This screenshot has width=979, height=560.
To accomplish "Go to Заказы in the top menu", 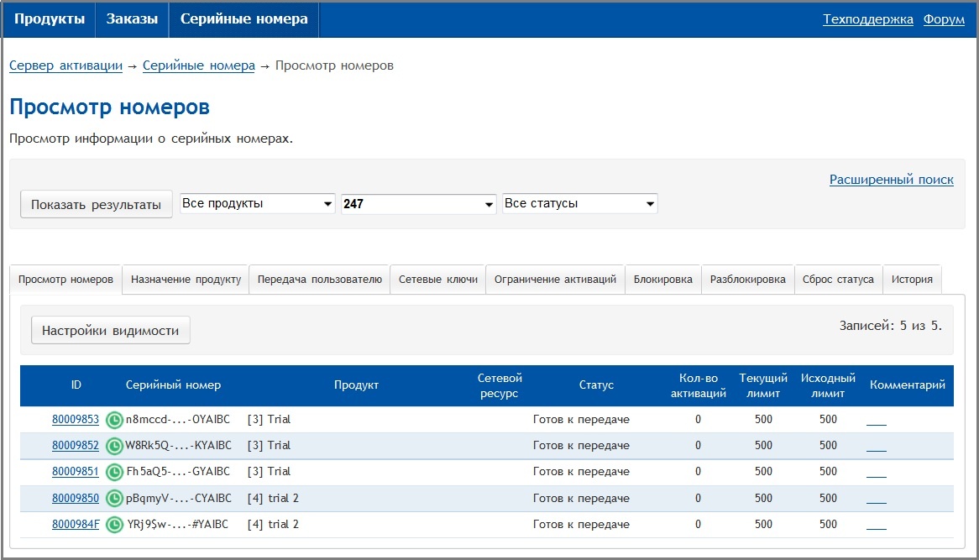I will 132,19.
